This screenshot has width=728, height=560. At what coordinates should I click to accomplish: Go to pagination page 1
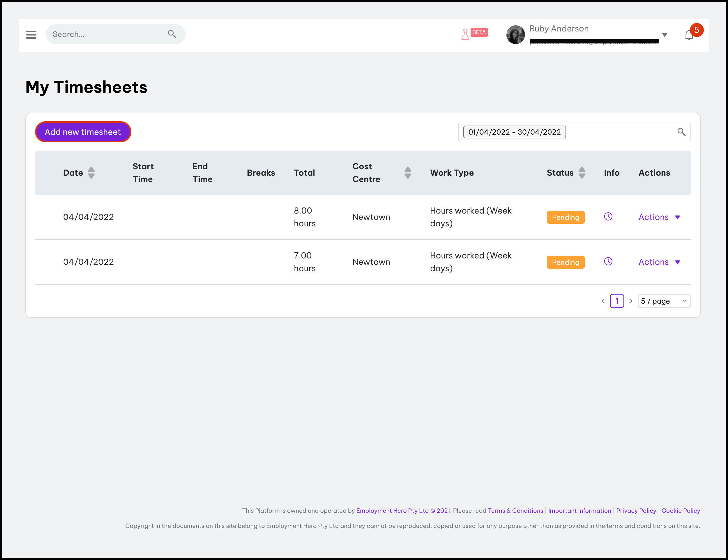617,301
